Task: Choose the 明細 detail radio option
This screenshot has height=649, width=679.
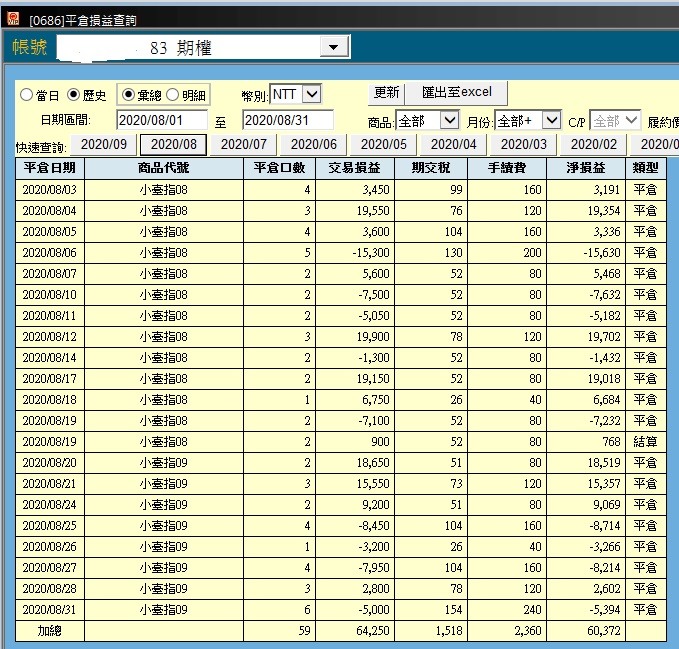Action: [172, 94]
